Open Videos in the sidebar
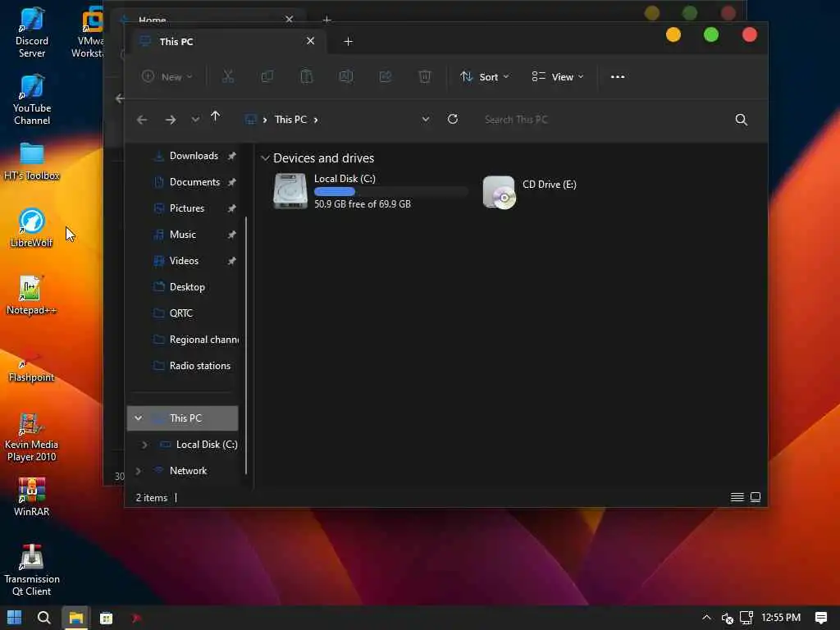840x630 pixels. [x=184, y=261]
